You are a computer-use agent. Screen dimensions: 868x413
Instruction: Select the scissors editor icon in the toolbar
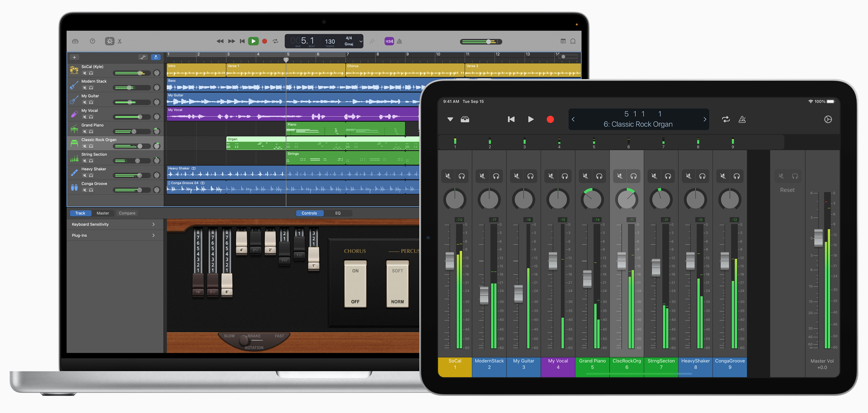(x=119, y=41)
